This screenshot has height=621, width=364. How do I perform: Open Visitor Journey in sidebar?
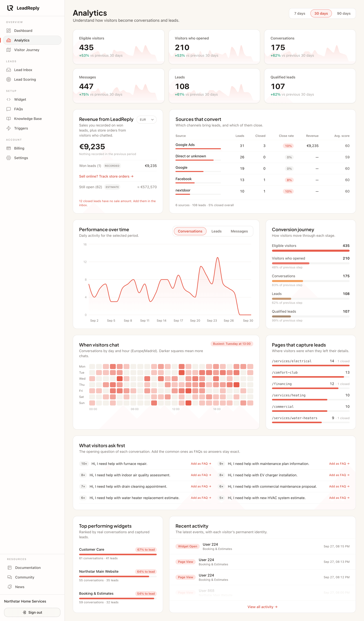32,50
